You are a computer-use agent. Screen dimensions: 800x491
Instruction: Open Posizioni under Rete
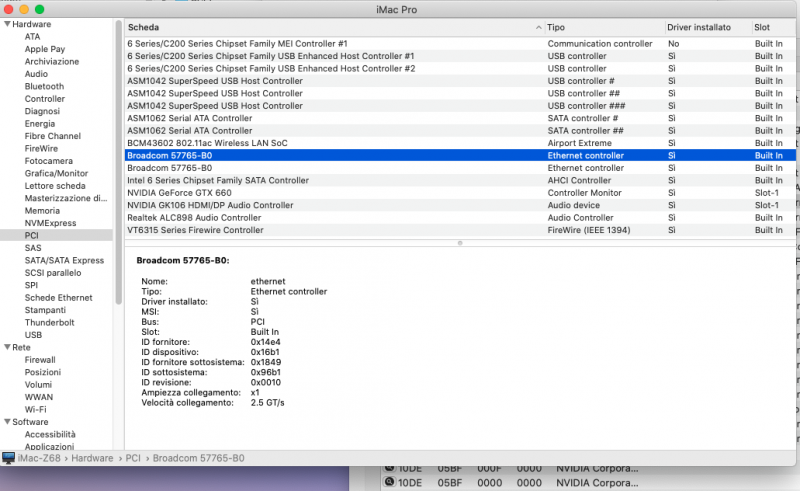43,372
